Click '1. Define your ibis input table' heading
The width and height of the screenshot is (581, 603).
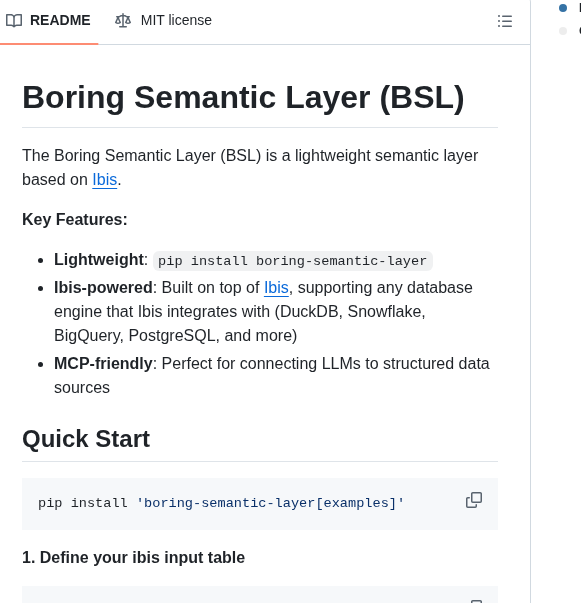tap(133, 558)
